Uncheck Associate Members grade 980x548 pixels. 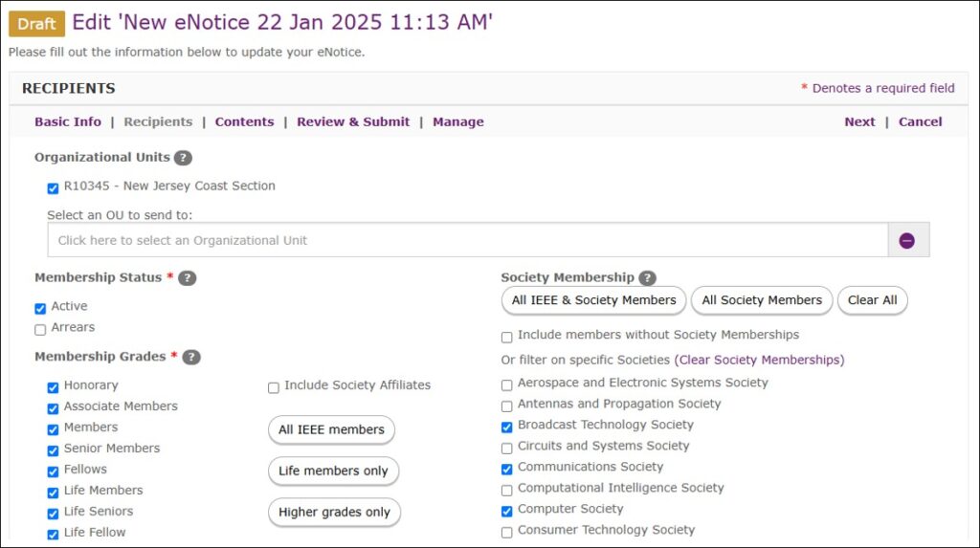(x=54, y=408)
